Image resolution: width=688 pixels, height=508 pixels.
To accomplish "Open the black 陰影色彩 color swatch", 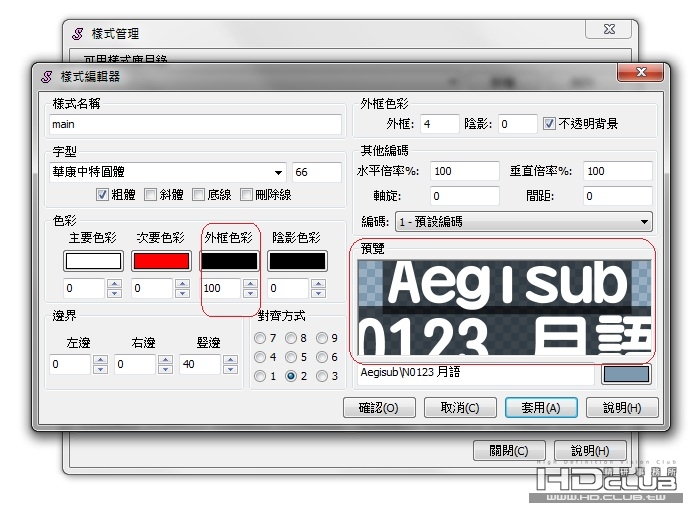I will (297, 261).
